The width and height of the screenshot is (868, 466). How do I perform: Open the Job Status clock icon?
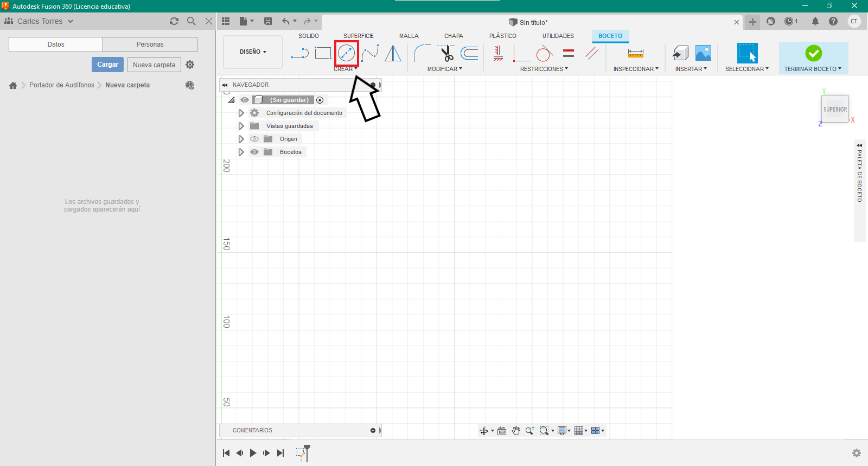click(789, 21)
